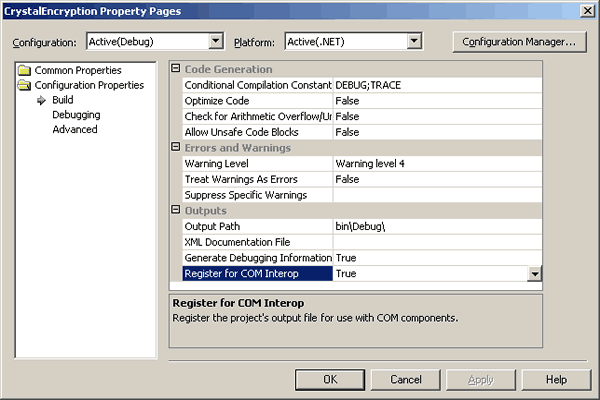Viewport: 600px width, 400px height.
Task: Select the Conditional Compilation Constant property row
Action: (258, 85)
